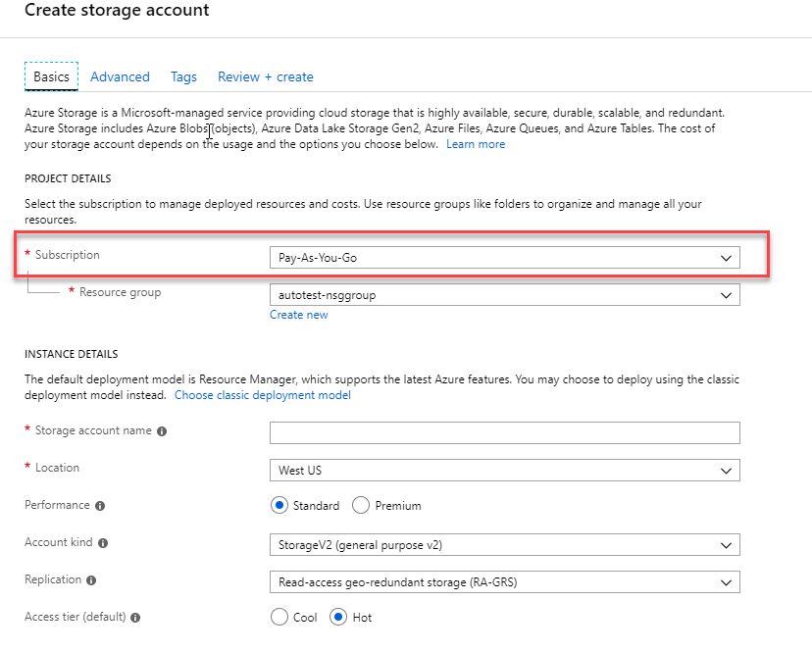
Task: Click Create new resource group link
Action: point(299,315)
